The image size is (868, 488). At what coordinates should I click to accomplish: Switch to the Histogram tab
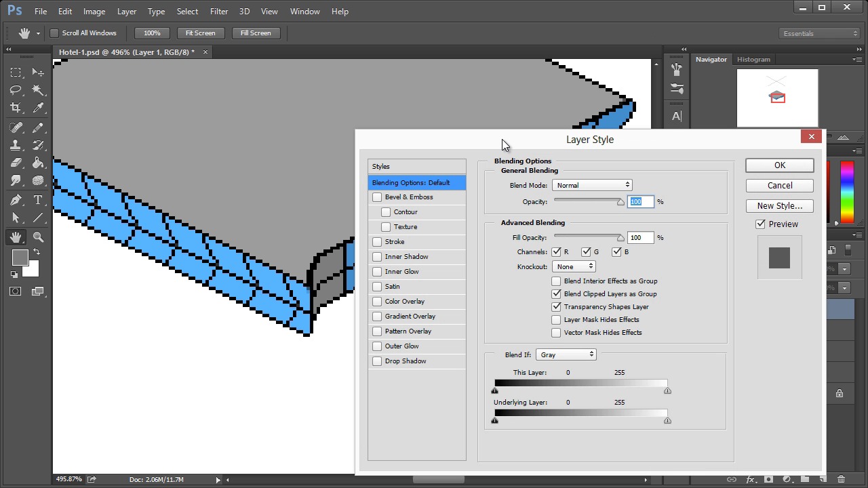tap(753, 60)
